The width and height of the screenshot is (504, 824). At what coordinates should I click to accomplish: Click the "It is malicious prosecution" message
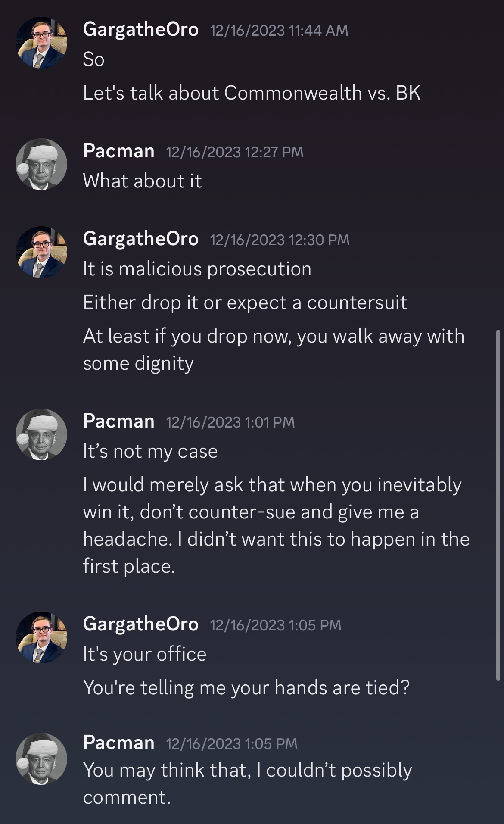coord(197,269)
